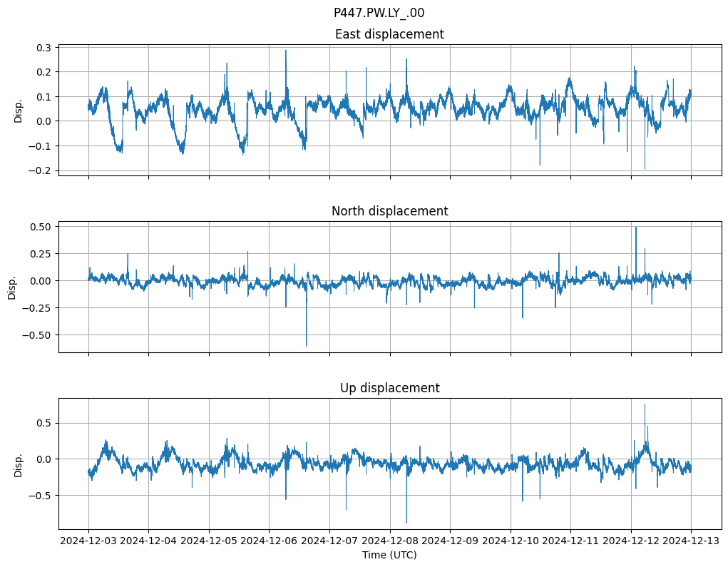This screenshot has width=728, height=567.
Task: Click the tallest positive spike in North plot
Action: (636, 228)
